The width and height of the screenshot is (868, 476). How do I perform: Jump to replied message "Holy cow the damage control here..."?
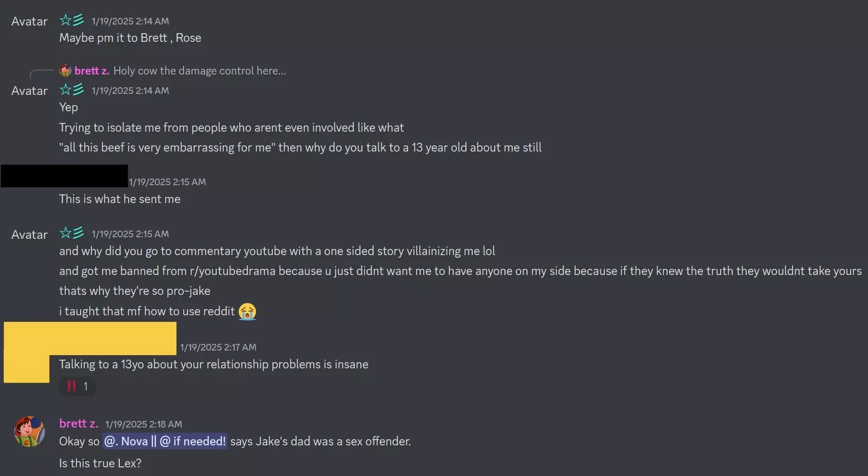(199, 70)
